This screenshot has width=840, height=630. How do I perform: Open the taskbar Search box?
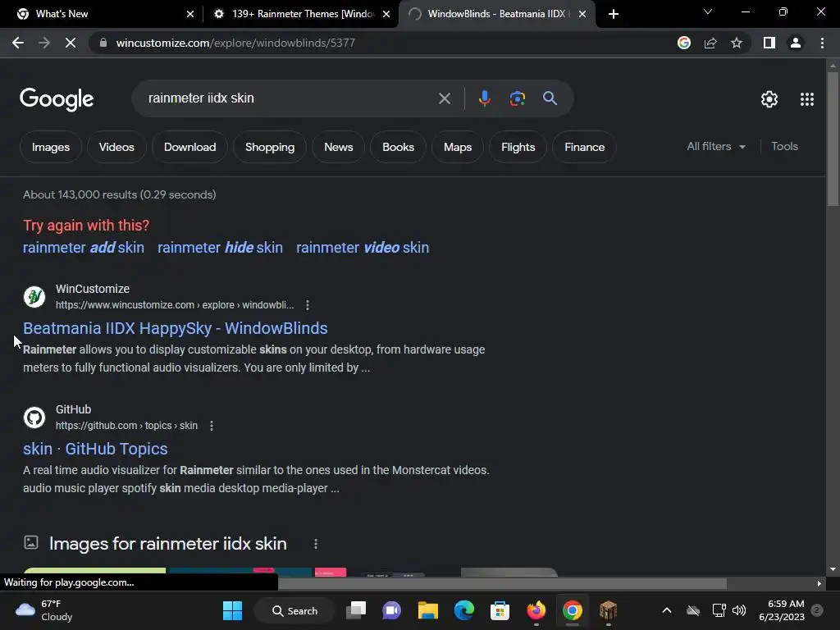click(x=295, y=610)
